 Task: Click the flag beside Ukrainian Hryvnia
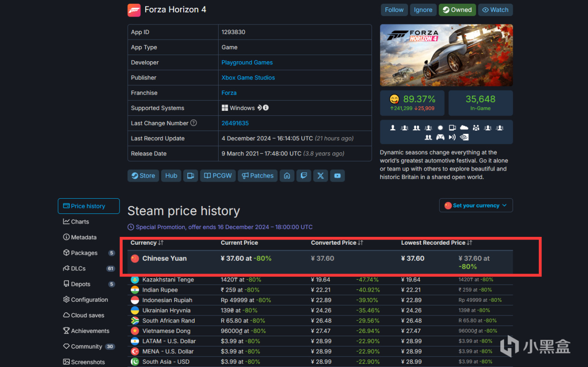click(135, 310)
